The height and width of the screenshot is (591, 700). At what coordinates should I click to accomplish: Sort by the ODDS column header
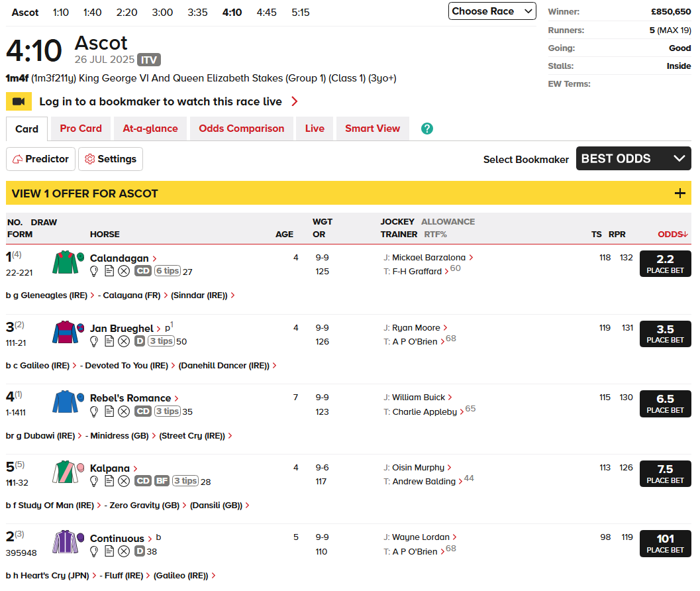coord(672,234)
